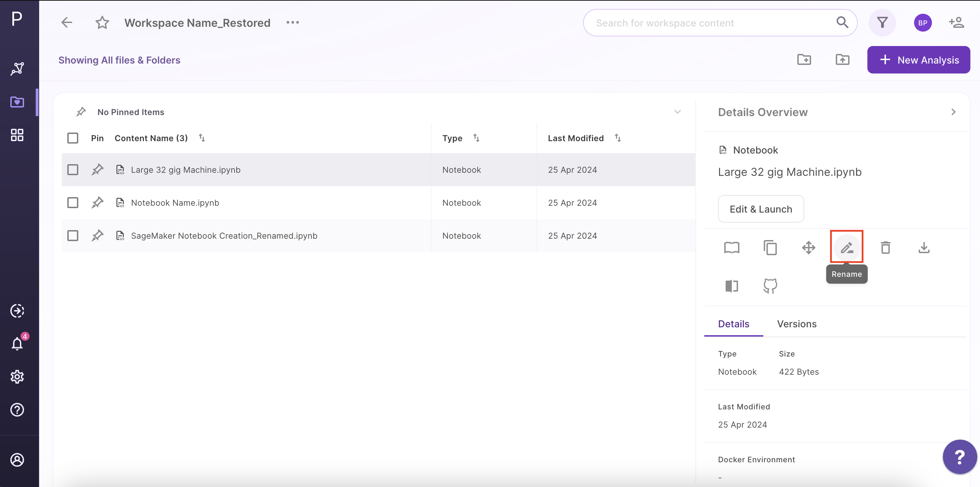
Task: Click the new folder icon
Action: [x=804, y=60]
